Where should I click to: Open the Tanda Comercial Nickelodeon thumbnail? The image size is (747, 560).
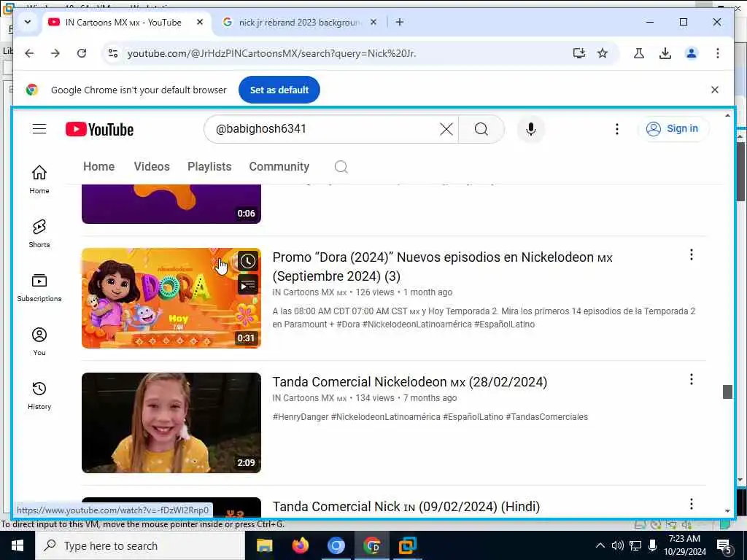pos(171,422)
